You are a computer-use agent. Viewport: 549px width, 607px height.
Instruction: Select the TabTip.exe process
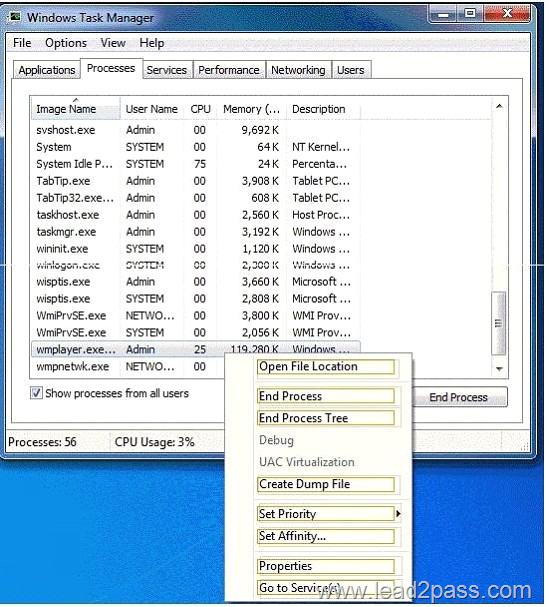coord(196,181)
